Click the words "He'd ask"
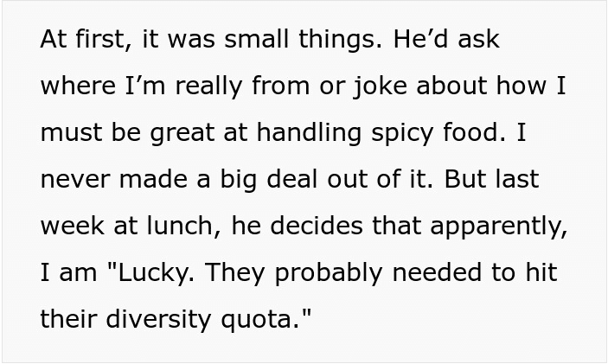This screenshot has height=364, width=608. [446, 39]
